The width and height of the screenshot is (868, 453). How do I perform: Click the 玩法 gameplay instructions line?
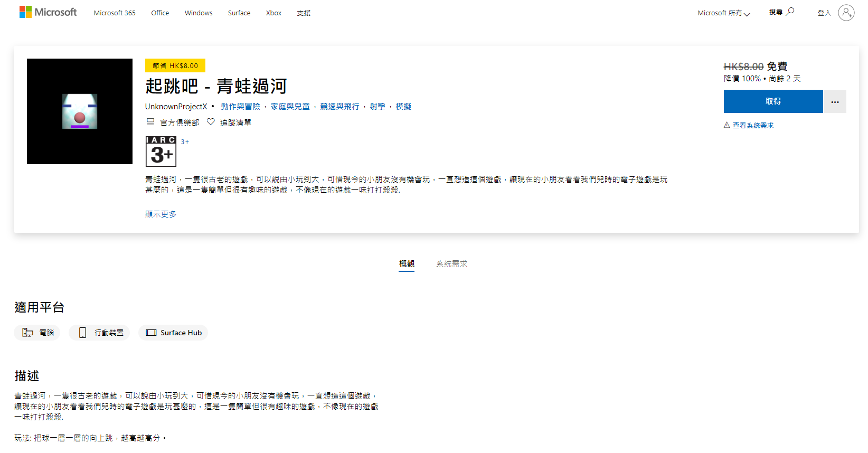tap(90, 438)
